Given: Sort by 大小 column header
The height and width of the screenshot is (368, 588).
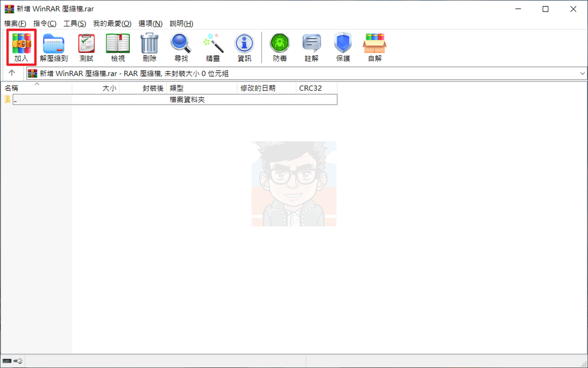Looking at the screenshot, I should tap(96, 88).
